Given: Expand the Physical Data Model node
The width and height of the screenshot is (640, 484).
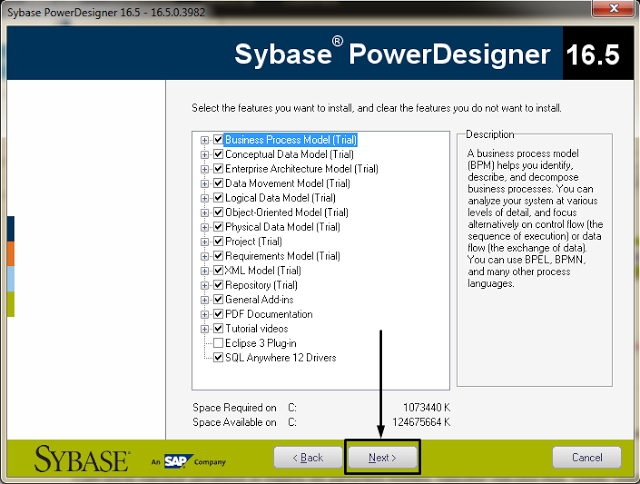Looking at the screenshot, I should click(x=204, y=227).
